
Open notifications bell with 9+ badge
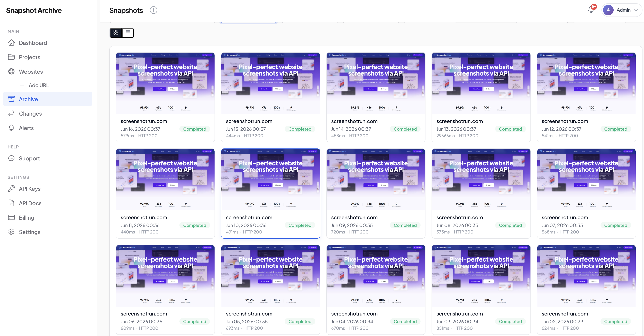coord(591,10)
